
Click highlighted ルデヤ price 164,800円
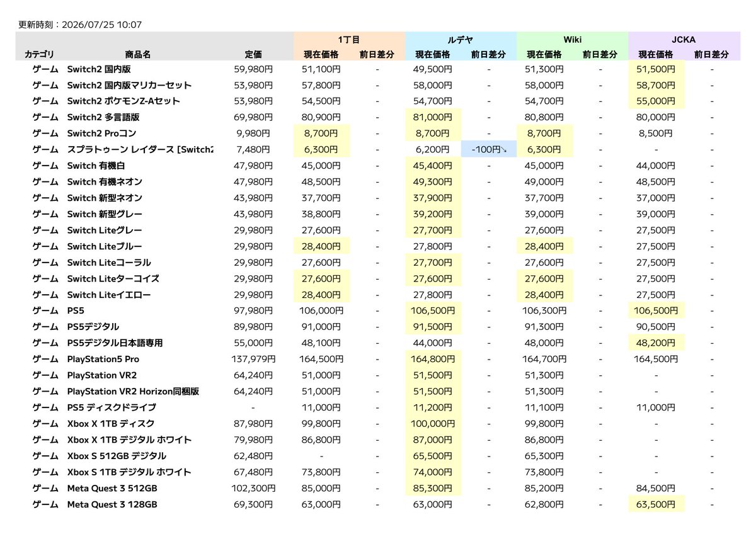433,359
